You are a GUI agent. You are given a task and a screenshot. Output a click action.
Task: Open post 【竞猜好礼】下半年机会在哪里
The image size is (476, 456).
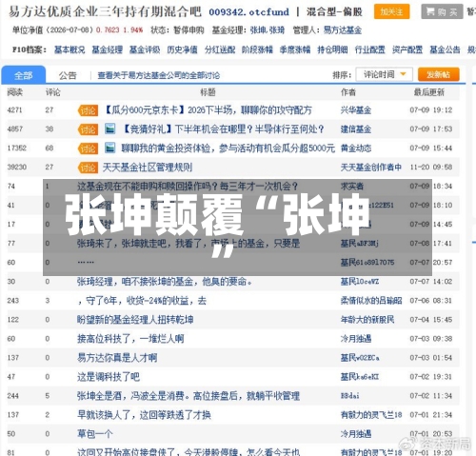coord(223,129)
